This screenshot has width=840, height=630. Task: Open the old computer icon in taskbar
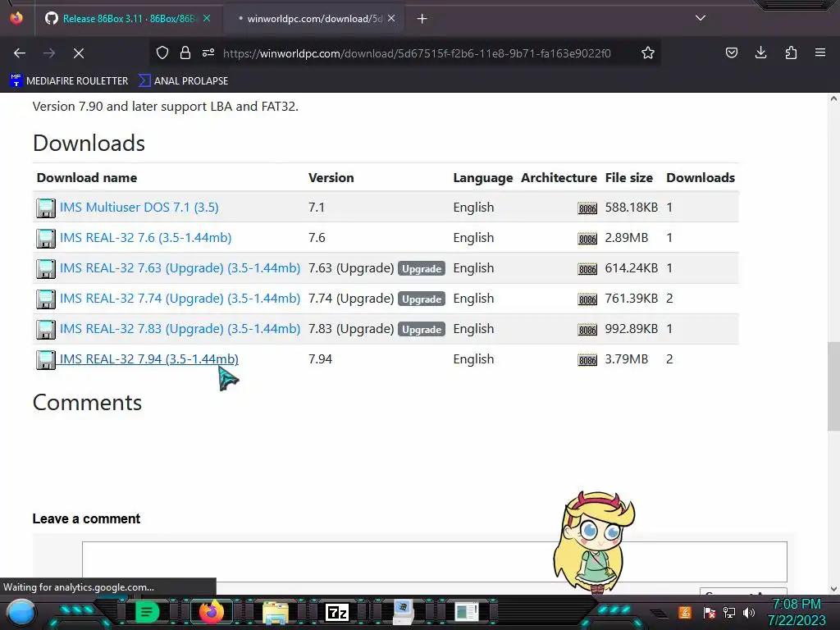pyautogui.click(x=402, y=612)
